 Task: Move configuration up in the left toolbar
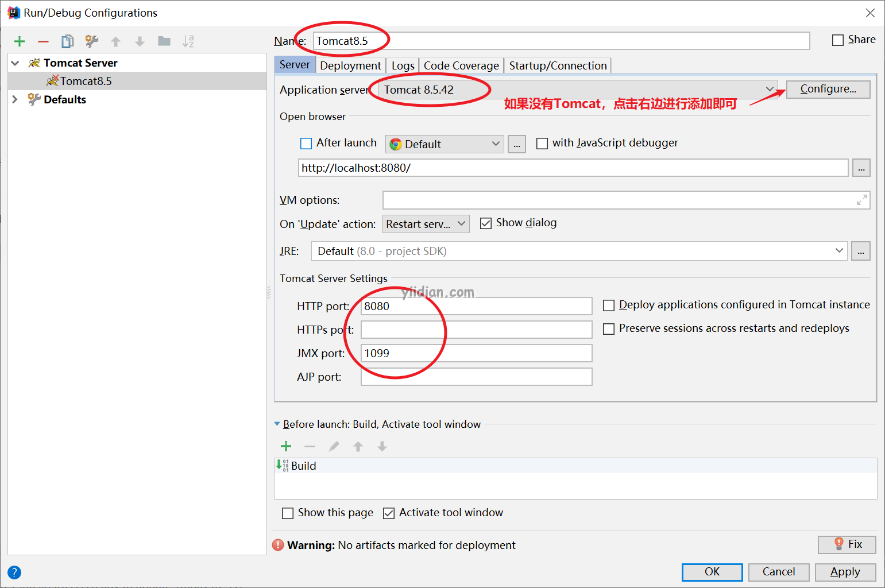click(x=116, y=41)
